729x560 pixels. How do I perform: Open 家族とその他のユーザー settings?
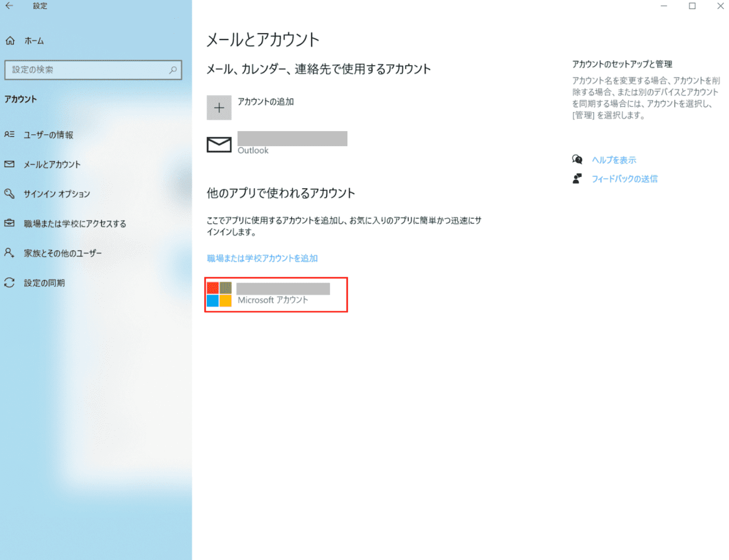point(63,253)
